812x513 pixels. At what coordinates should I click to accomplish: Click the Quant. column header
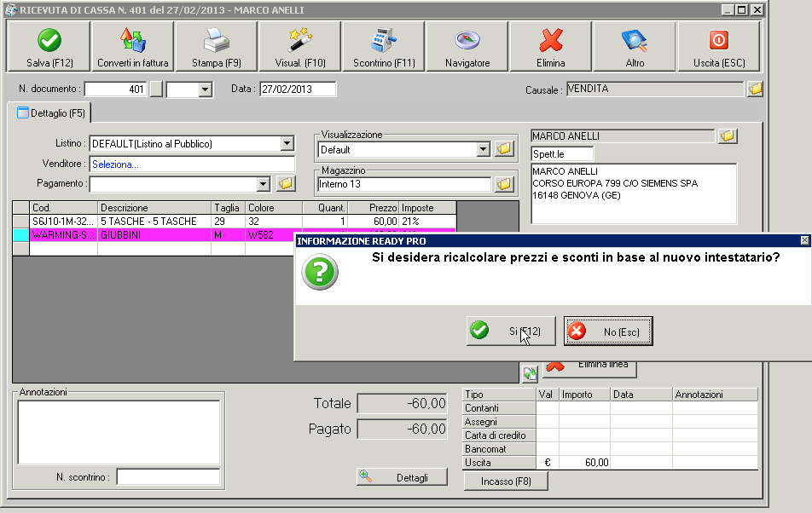[325, 208]
